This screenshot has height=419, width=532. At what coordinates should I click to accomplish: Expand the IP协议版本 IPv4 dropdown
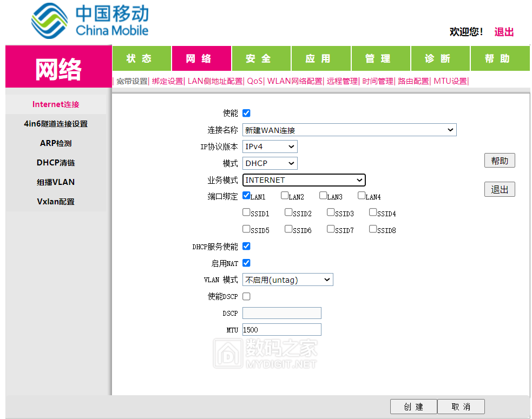coord(270,147)
